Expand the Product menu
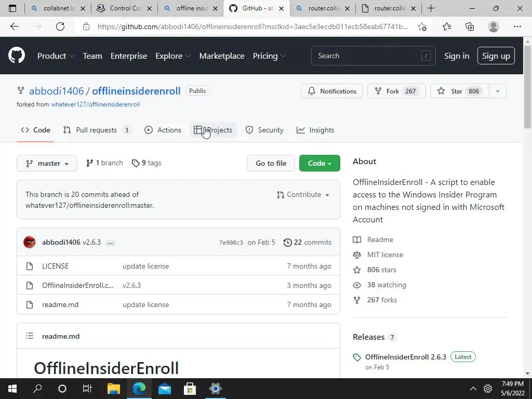532x399 pixels. pyautogui.click(x=56, y=56)
